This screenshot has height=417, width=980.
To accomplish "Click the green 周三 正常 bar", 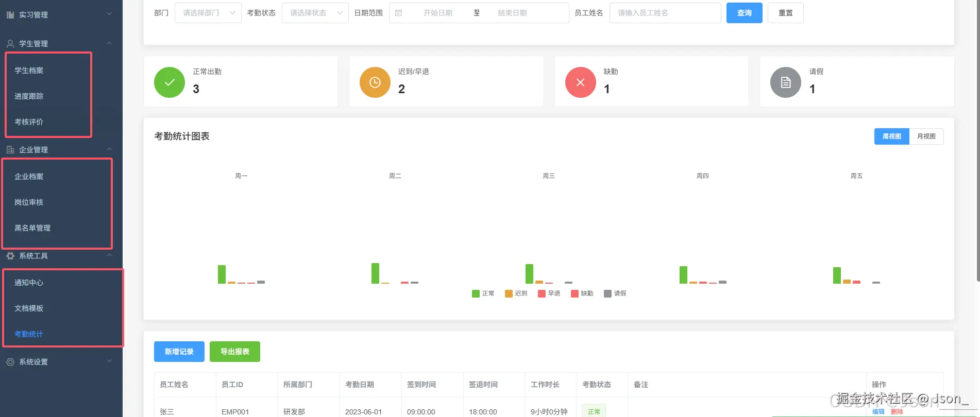I will 529,274.
